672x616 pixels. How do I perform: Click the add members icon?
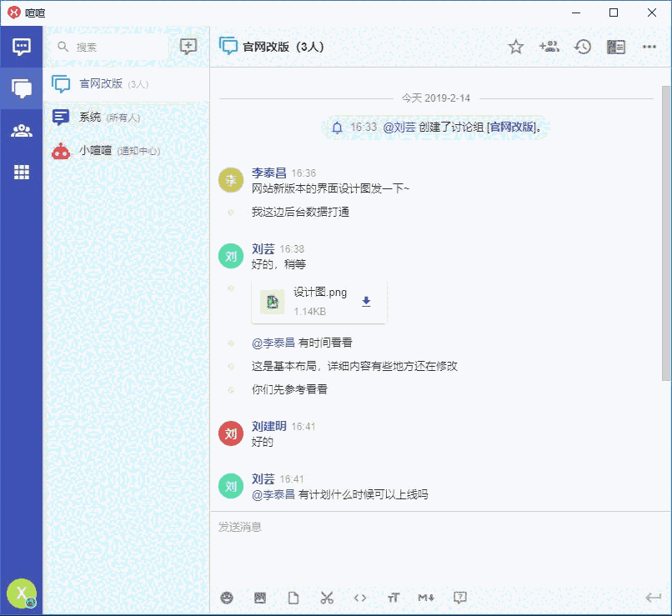click(549, 47)
